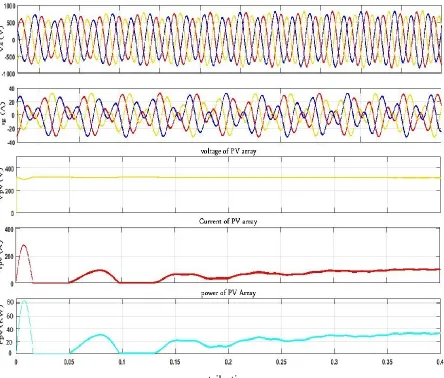444x378 pixels.
Task: Click the initial red spike in PV current plot
Action: 24,263
